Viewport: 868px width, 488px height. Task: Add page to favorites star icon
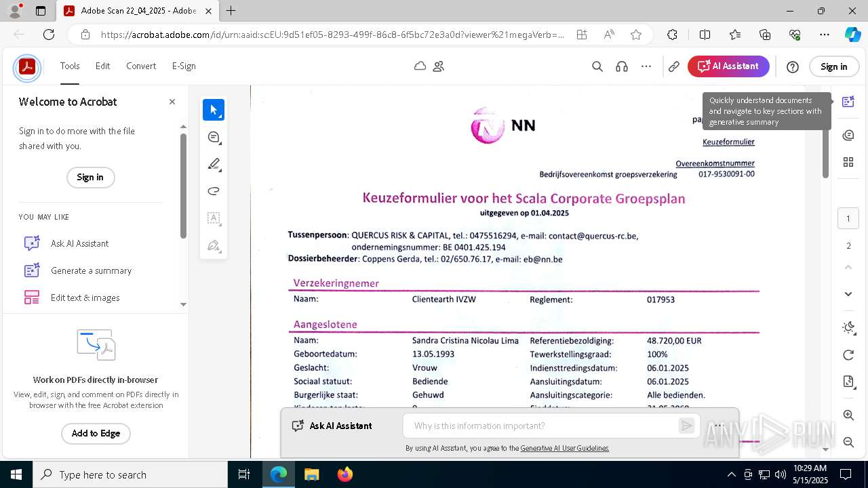pos(636,35)
